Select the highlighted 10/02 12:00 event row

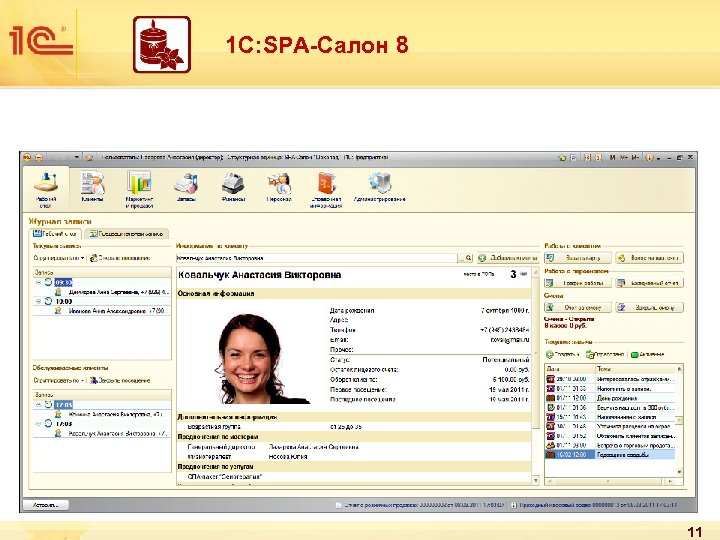point(610,455)
